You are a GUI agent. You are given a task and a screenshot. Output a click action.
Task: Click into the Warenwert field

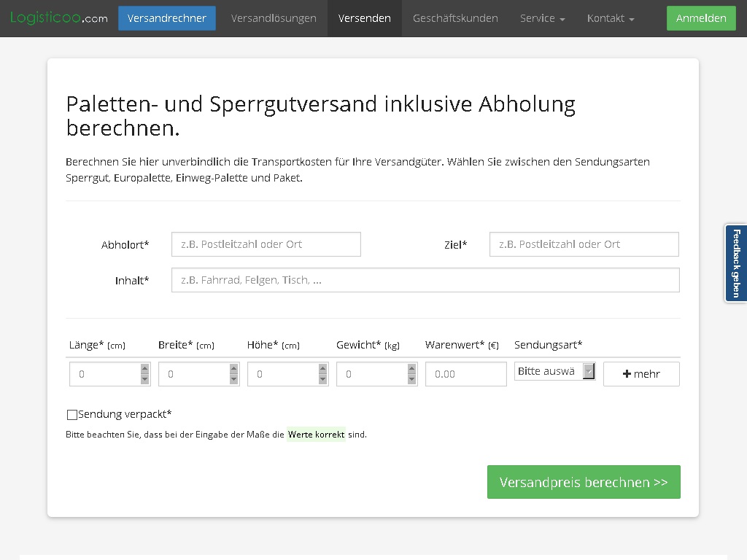465,374
